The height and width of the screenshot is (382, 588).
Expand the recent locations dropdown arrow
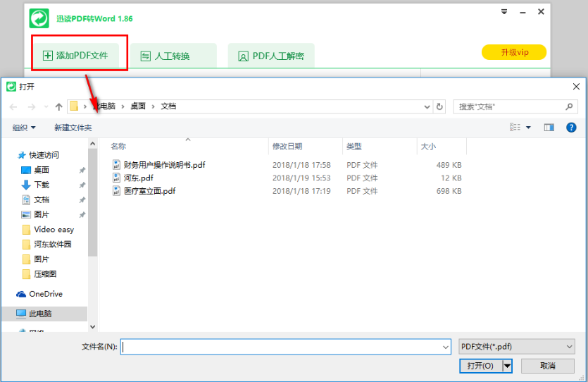coord(46,107)
